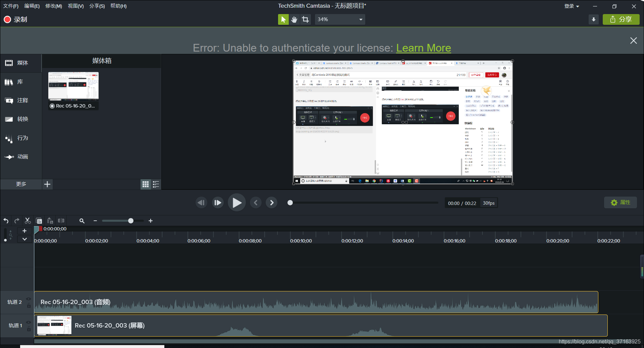The width and height of the screenshot is (644, 348).
Task: Switch media bin to details list view
Action: (156, 184)
